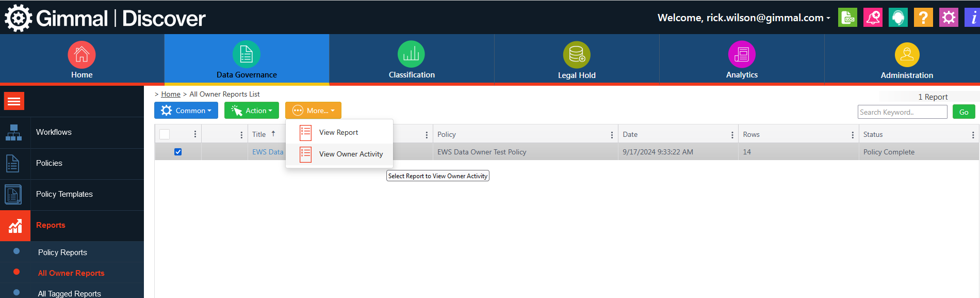Collapse sidebar using the hamburger menu icon

14,101
